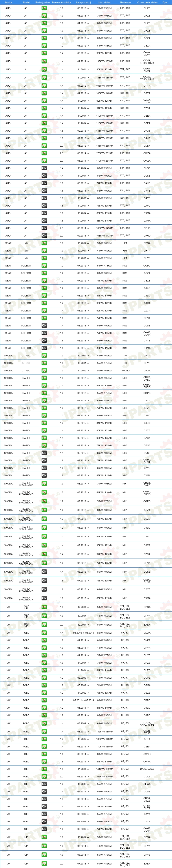Viewport: 172px width, 868px height.
Task: Click petrol icon in SKODA CITIGO CHYA row
Action: (44, 356)
